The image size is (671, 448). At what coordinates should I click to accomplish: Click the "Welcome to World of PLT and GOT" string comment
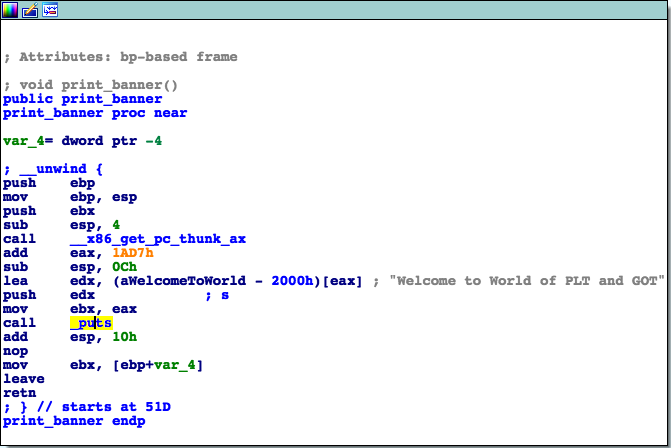[x=527, y=281]
